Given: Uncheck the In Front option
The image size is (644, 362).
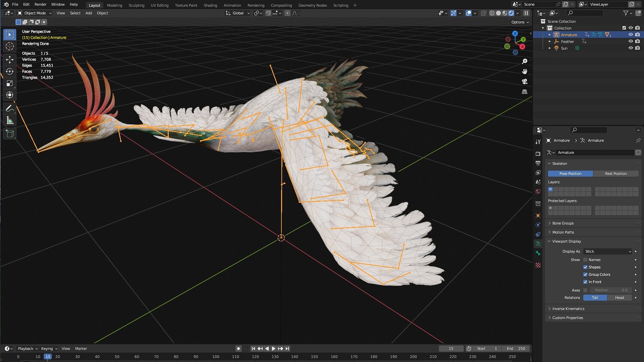Looking at the screenshot, I should pyautogui.click(x=585, y=282).
